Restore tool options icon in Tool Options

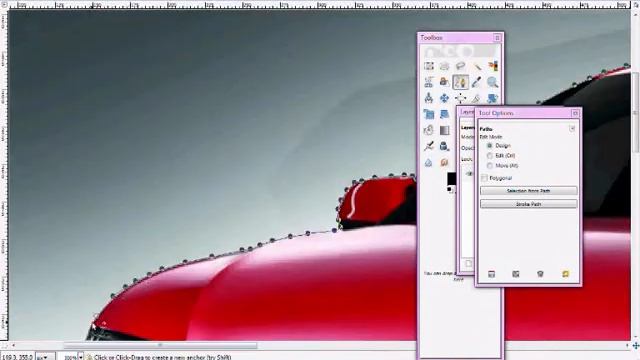click(516, 274)
